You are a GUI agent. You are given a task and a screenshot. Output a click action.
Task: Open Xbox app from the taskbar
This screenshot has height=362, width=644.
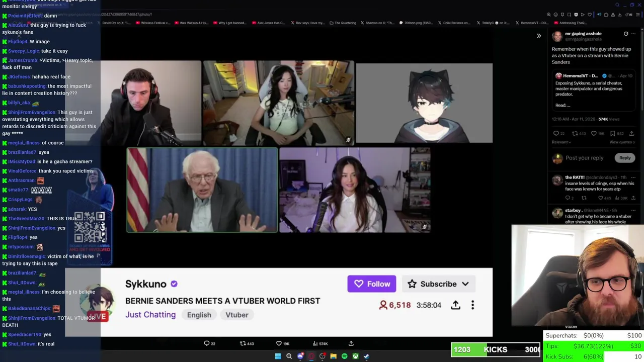[355, 356]
